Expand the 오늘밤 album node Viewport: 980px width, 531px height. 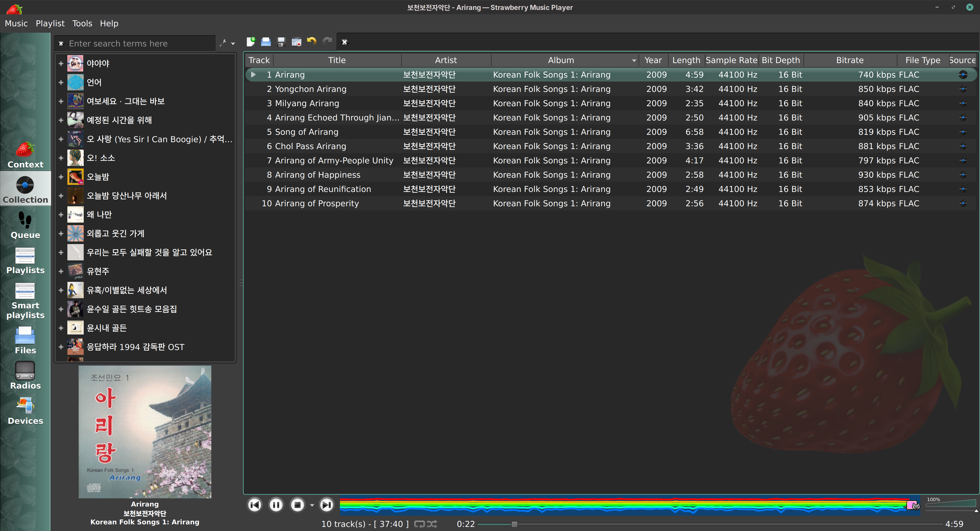tap(61, 177)
